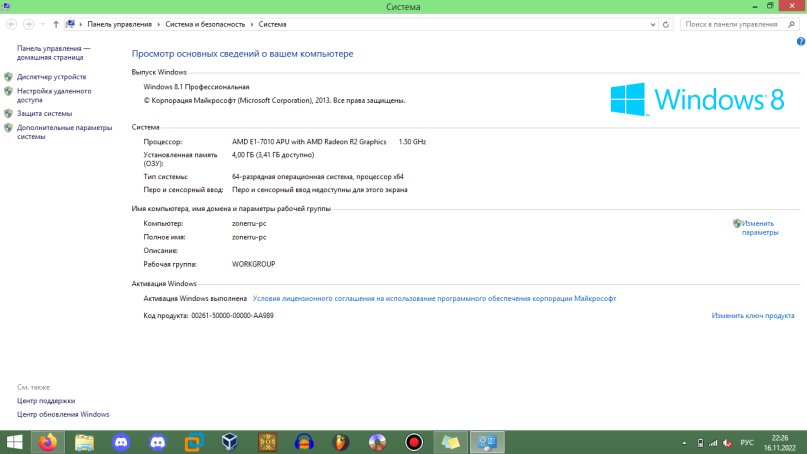
Task: Click the shield icon beside Изменить параметры
Action: [x=736, y=223]
